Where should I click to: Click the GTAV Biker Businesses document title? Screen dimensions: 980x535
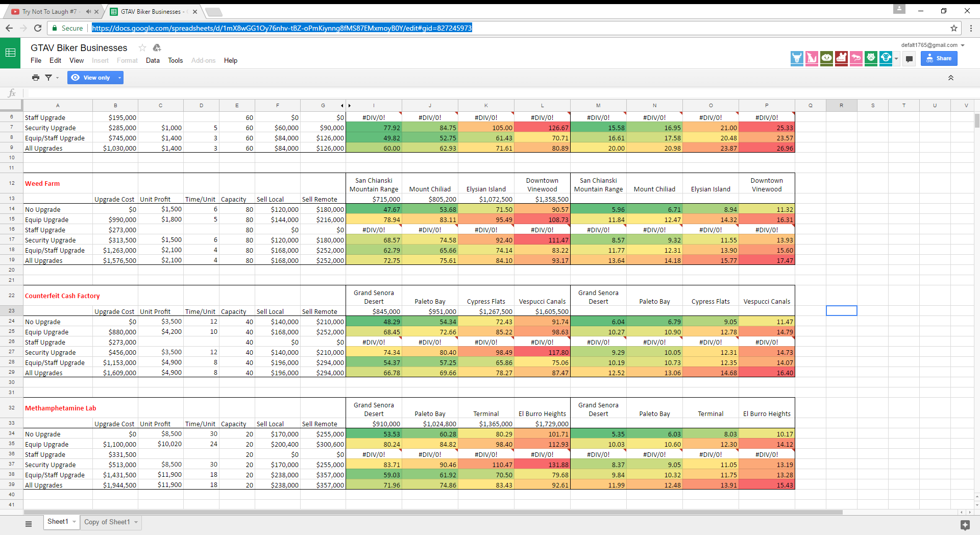click(x=79, y=48)
